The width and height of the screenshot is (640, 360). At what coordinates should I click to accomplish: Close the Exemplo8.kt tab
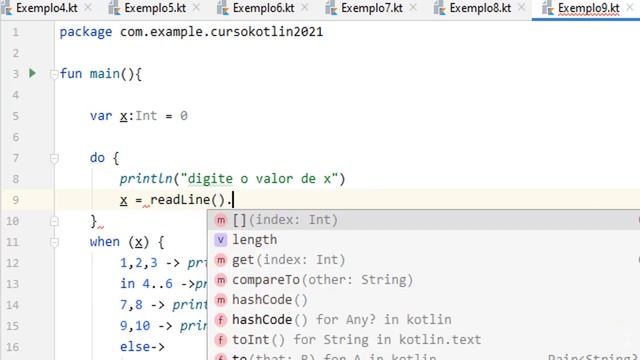click(x=522, y=8)
